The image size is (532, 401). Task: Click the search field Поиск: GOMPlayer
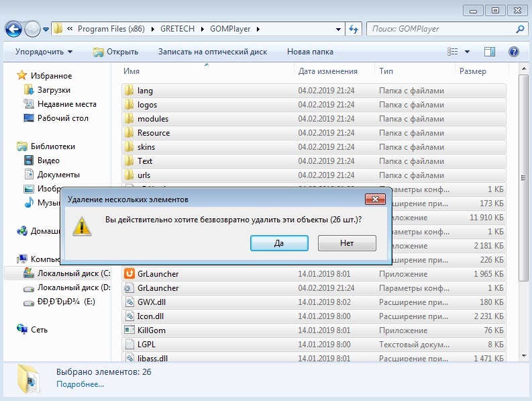[x=441, y=29]
